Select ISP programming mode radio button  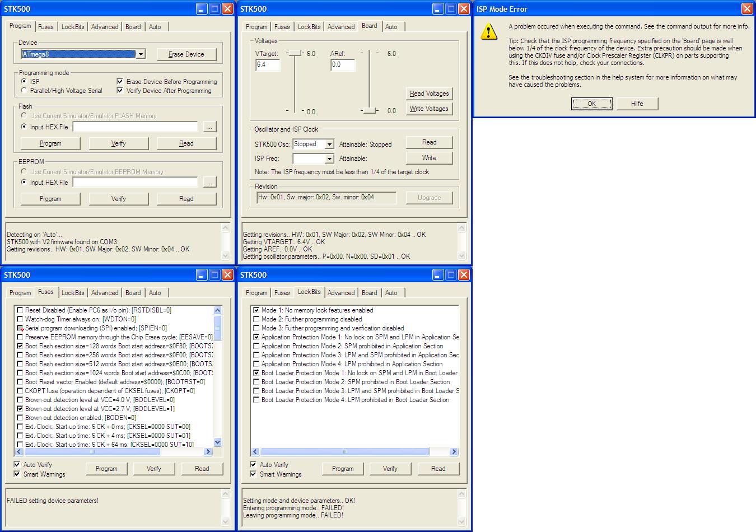tap(24, 81)
